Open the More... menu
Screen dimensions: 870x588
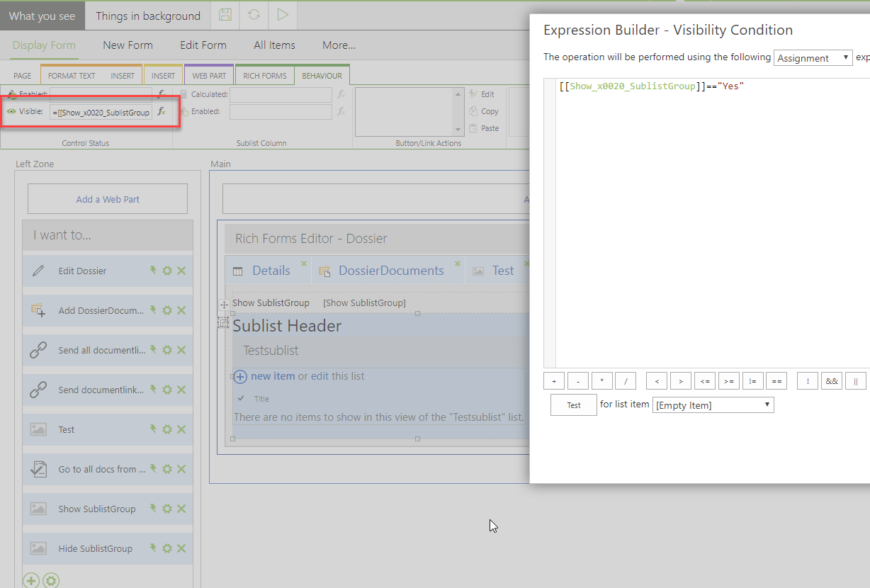(x=339, y=45)
